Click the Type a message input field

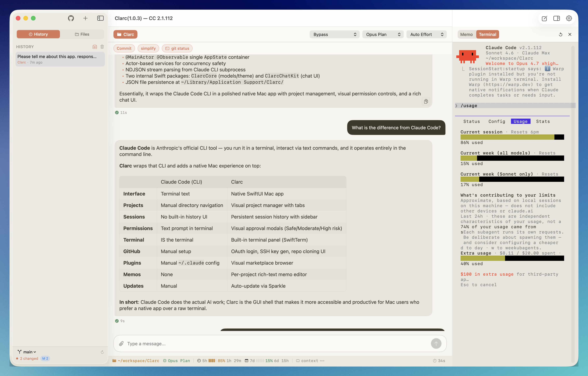point(276,344)
